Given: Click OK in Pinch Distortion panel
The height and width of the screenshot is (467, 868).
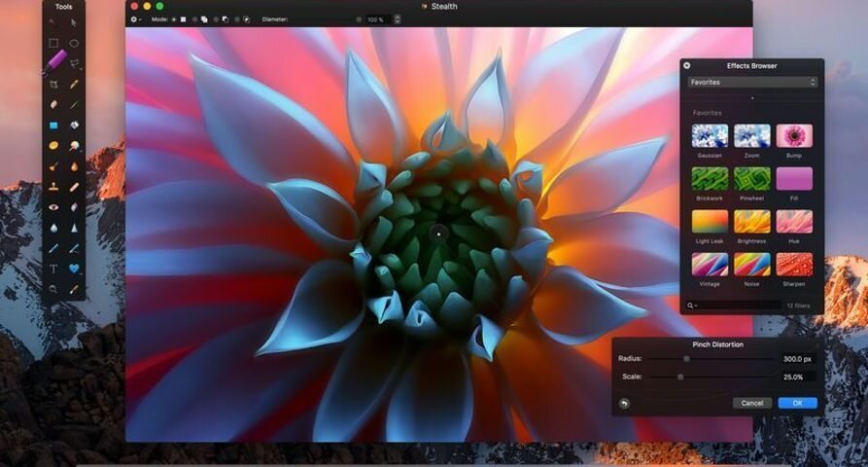Looking at the screenshot, I should point(797,403).
